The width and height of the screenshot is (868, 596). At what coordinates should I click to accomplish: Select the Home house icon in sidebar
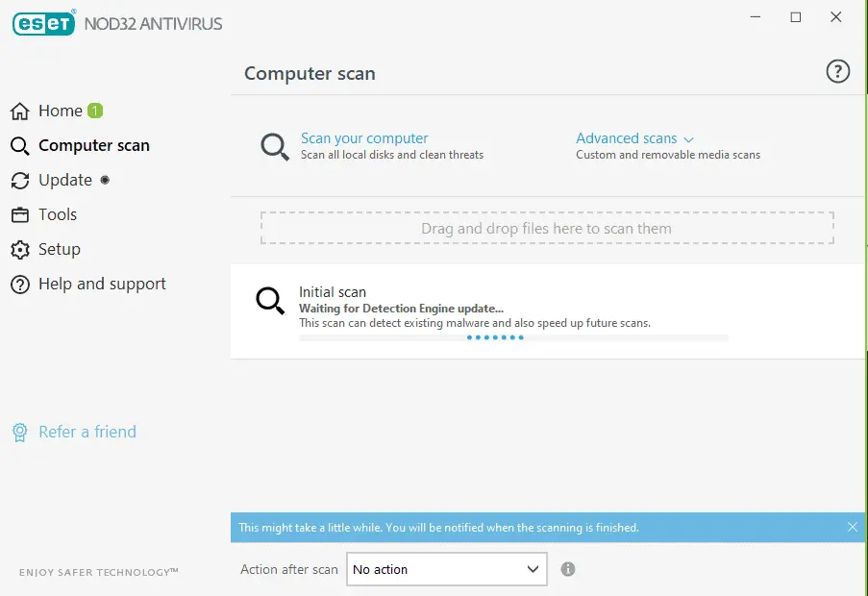(20, 111)
